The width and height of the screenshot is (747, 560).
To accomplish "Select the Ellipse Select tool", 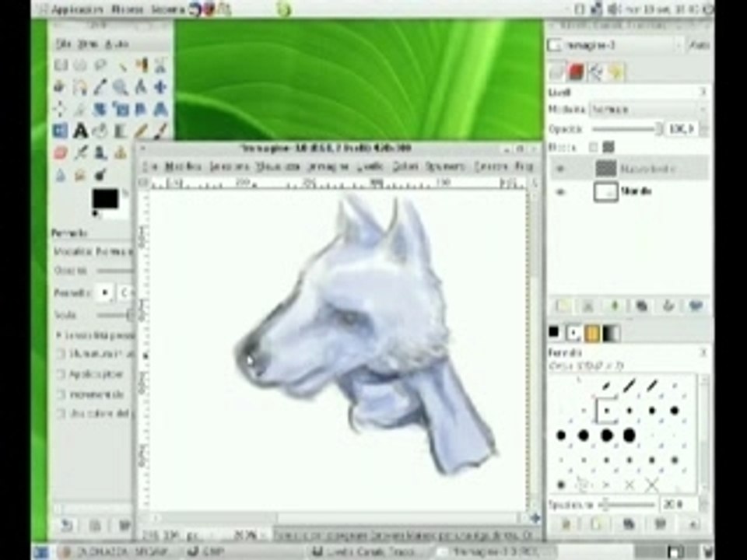I will (80, 65).
